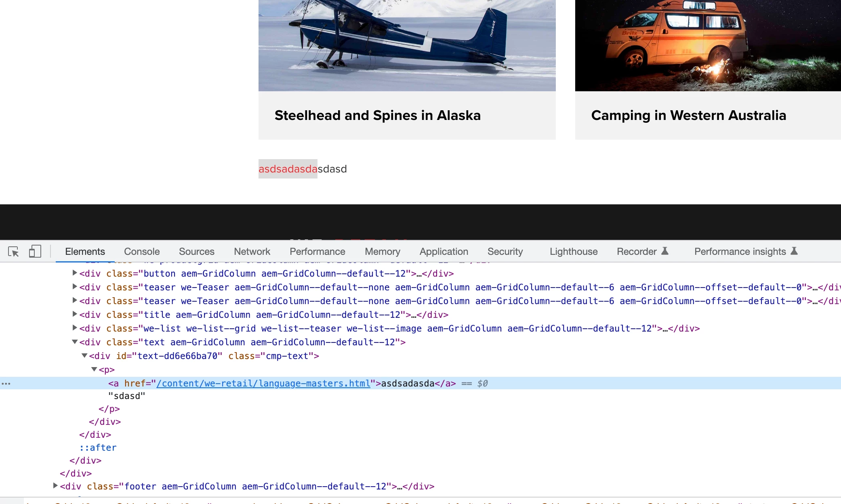This screenshot has width=841, height=504.
Task: Click the Performance insights flask icon
Action: click(794, 251)
